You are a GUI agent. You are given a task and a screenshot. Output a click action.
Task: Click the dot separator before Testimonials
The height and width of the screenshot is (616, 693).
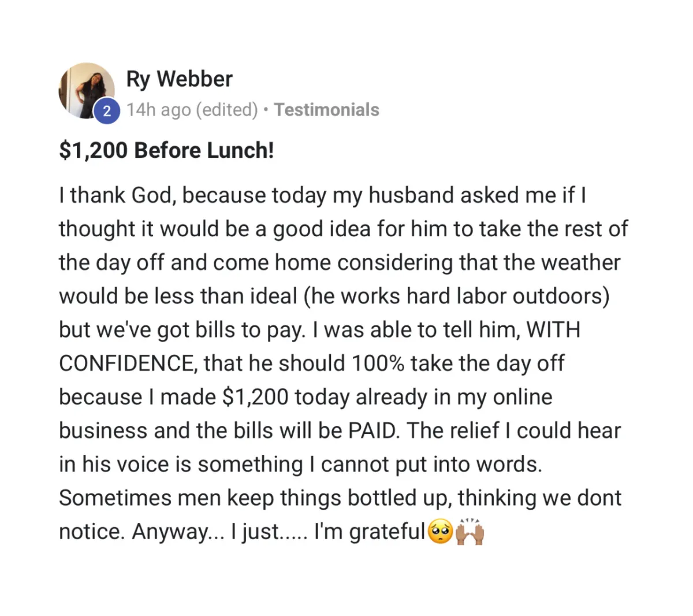click(266, 110)
